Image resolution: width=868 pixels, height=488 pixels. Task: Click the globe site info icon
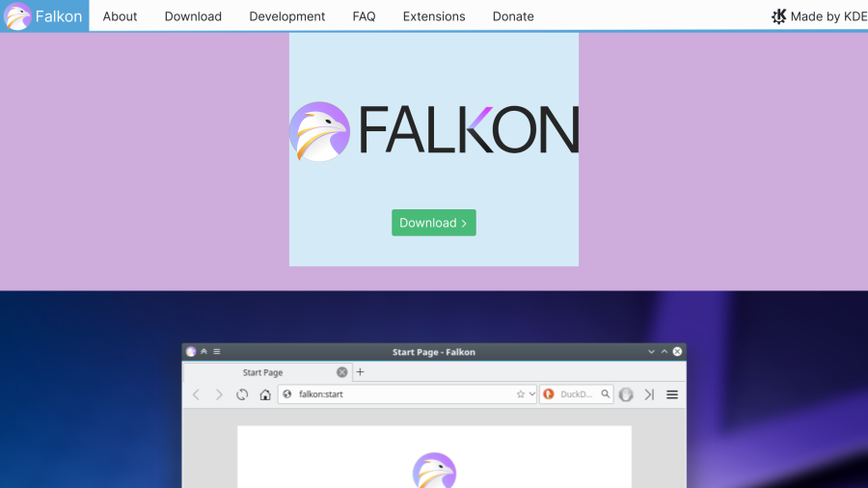287,394
